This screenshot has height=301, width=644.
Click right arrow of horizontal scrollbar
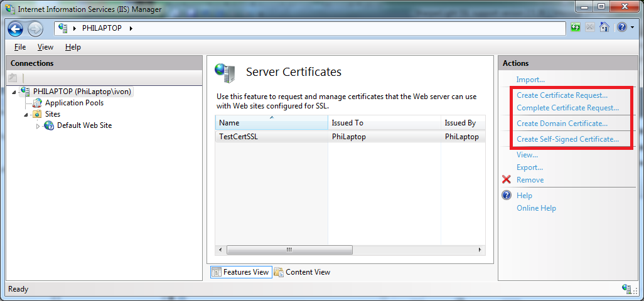(480, 250)
